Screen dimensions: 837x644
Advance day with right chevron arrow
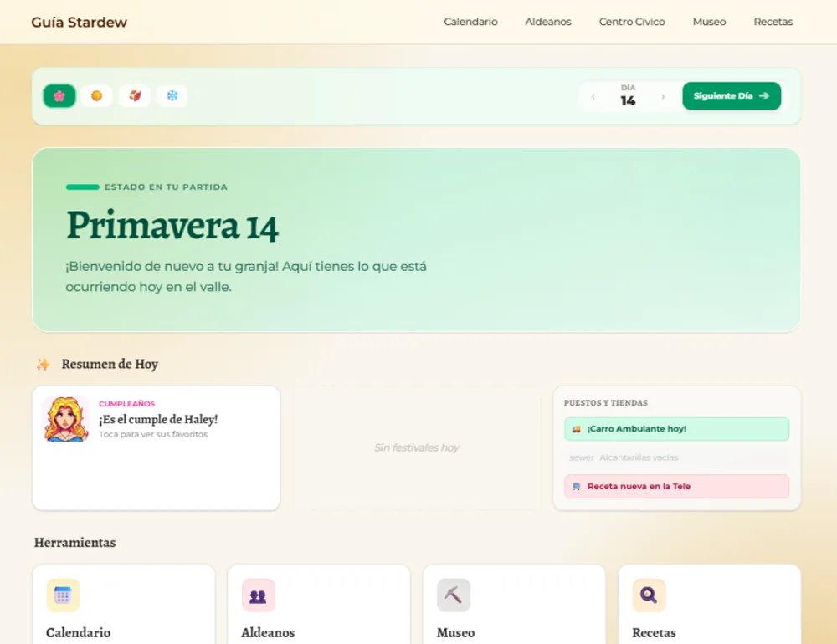663,96
